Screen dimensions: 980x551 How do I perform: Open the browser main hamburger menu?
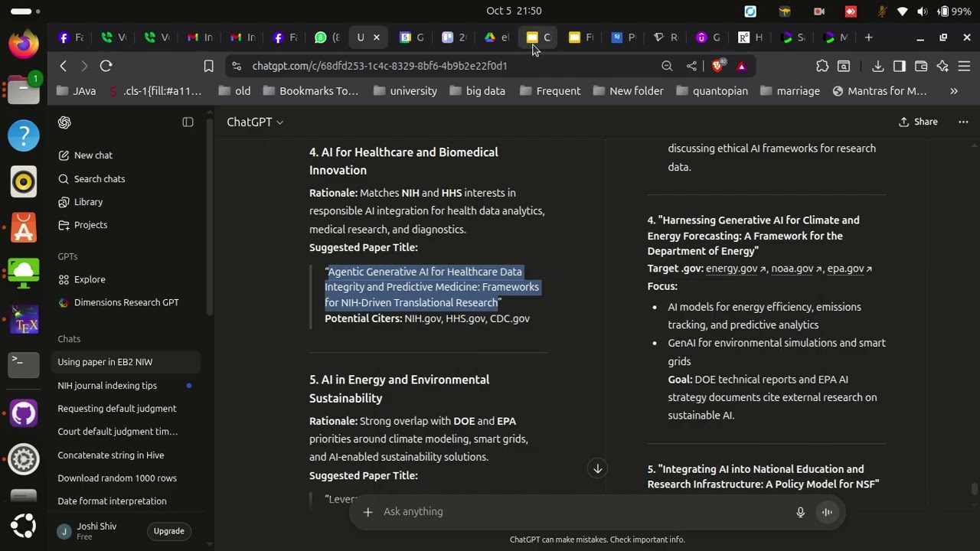[x=964, y=67]
